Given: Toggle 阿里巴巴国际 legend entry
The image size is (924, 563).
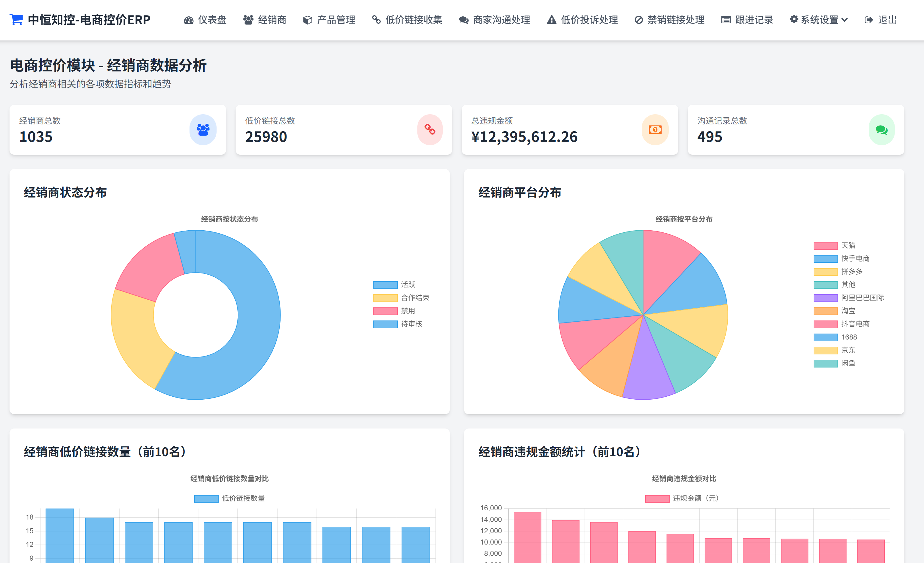Looking at the screenshot, I should (x=849, y=298).
